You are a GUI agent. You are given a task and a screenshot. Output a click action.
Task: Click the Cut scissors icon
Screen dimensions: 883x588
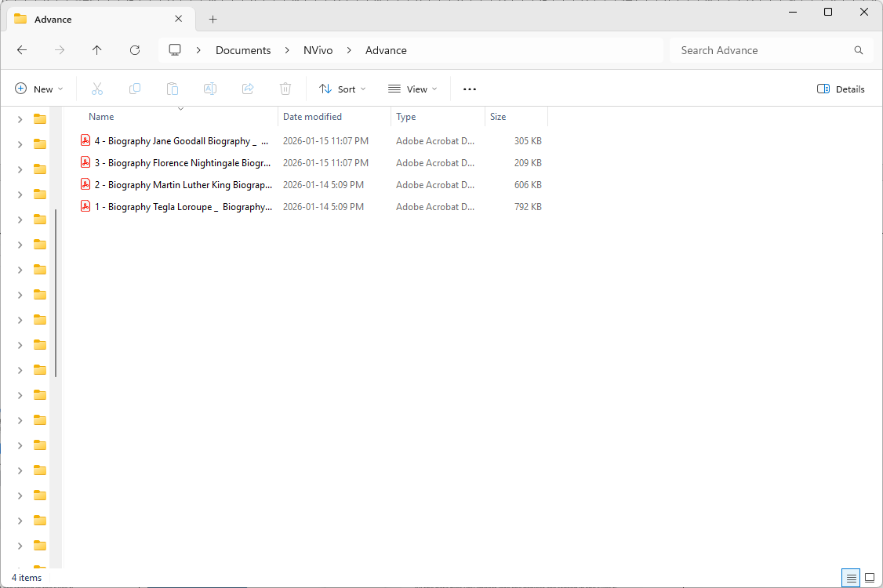pyautogui.click(x=97, y=89)
